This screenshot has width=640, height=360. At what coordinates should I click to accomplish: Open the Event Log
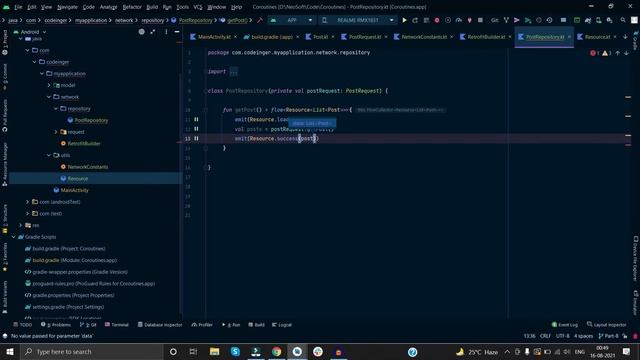[565, 325]
